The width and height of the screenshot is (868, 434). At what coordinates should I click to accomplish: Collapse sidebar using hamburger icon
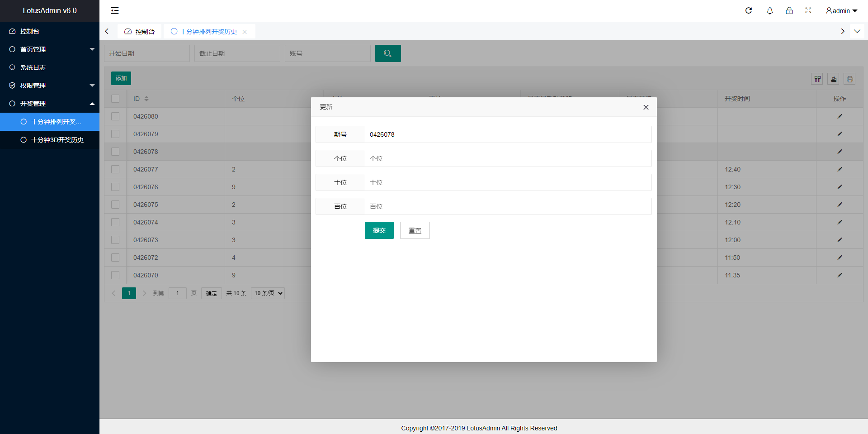click(115, 10)
